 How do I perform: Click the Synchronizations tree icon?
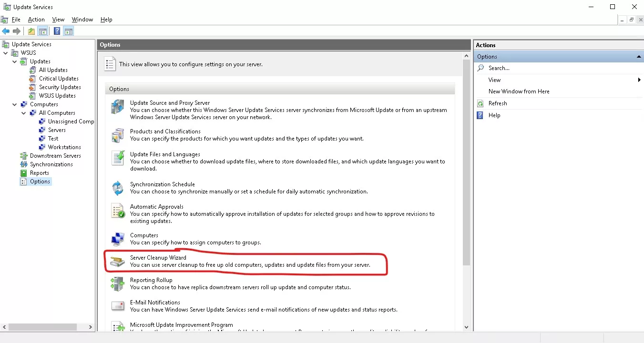[24, 164]
